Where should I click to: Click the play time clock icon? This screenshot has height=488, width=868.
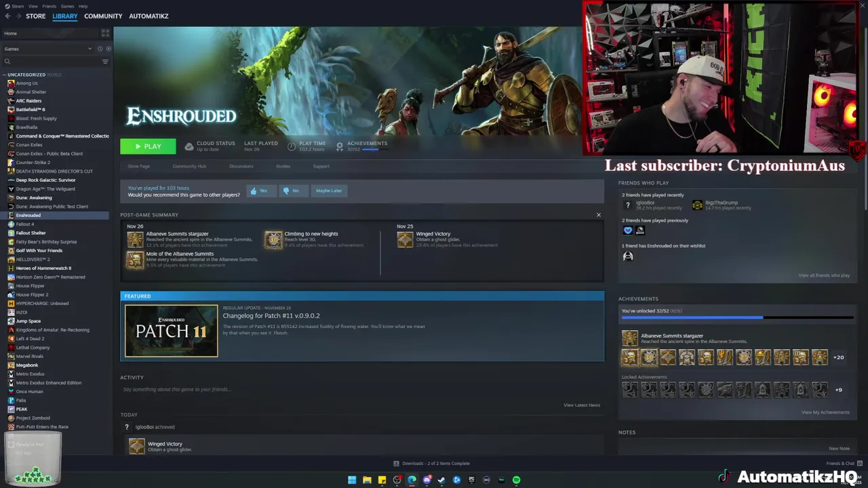click(292, 146)
